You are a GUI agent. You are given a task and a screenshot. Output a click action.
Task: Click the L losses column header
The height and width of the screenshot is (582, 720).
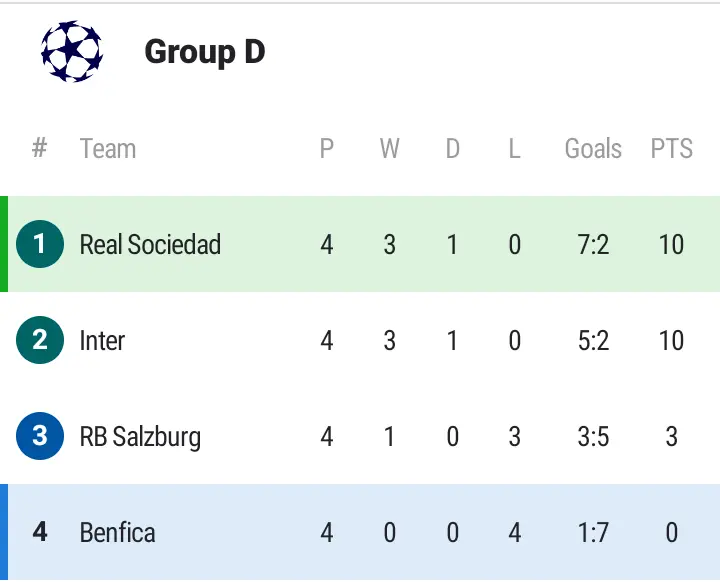click(x=514, y=149)
